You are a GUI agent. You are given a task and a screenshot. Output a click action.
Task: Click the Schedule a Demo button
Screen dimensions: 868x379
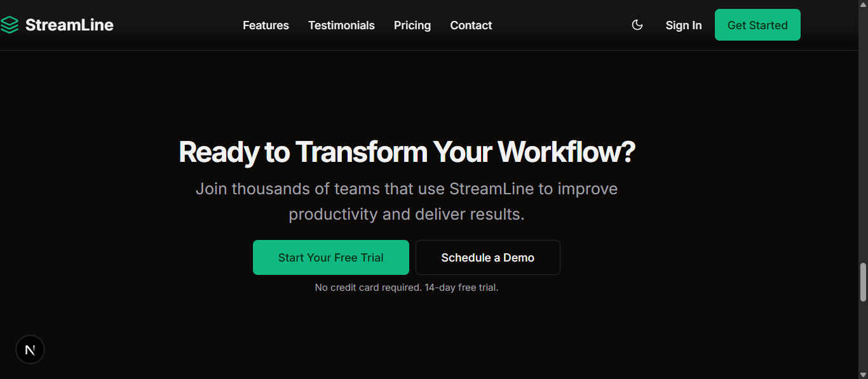488,258
